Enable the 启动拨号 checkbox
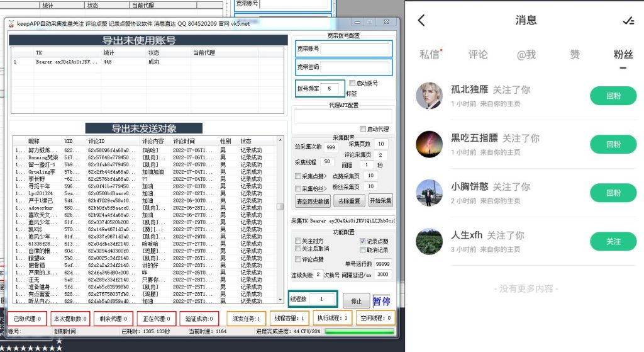This screenshot has width=644, height=352. 352,83
